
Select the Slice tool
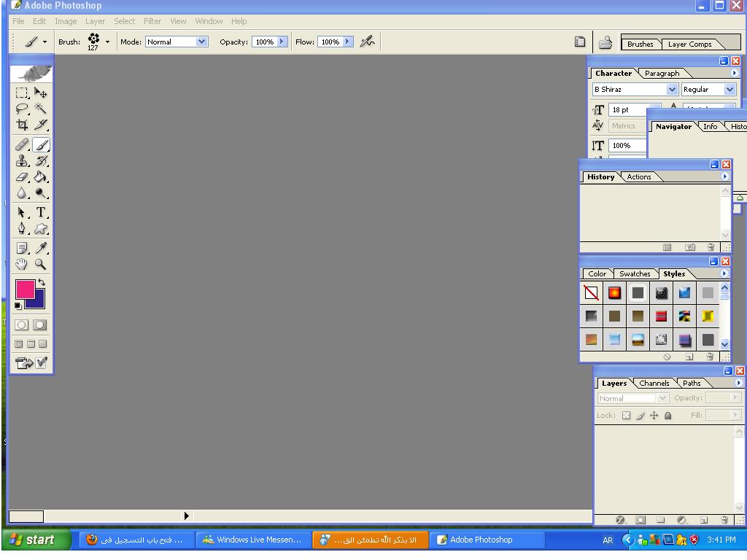pyautogui.click(x=41, y=125)
